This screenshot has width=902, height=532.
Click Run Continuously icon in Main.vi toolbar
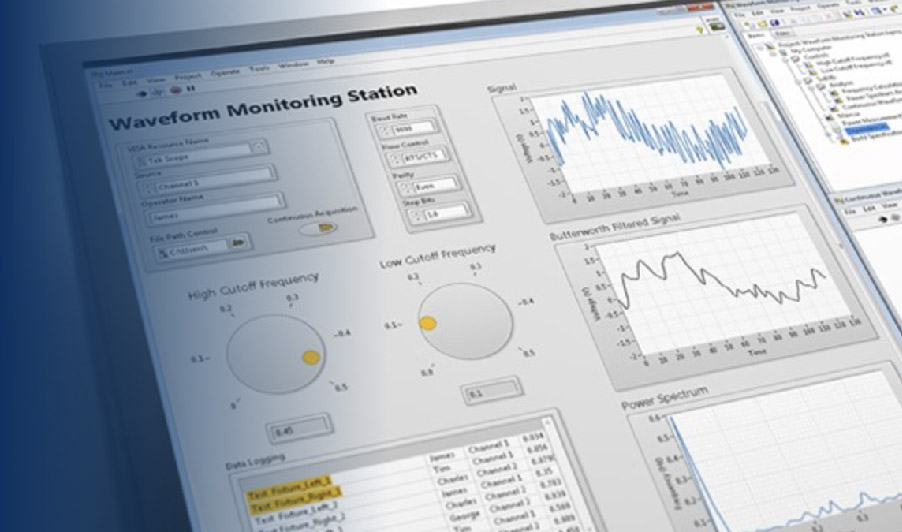pos(158,92)
